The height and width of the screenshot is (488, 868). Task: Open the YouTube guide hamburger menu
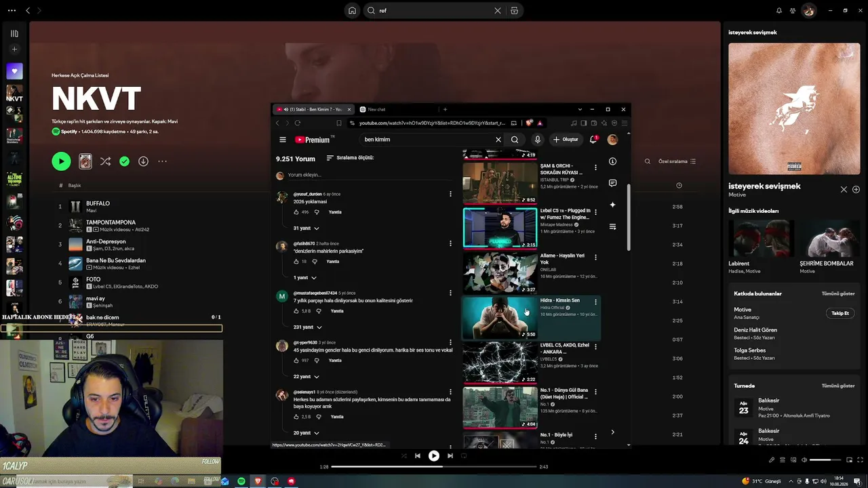pyautogui.click(x=283, y=140)
